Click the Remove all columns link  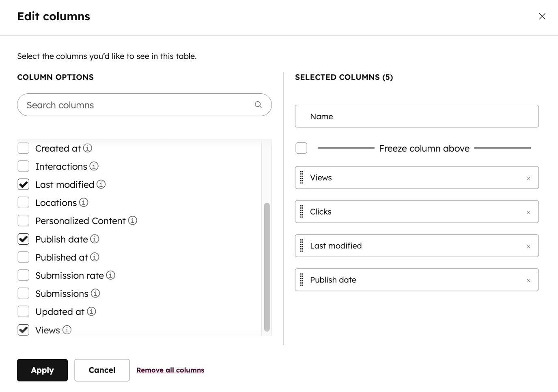coord(170,369)
